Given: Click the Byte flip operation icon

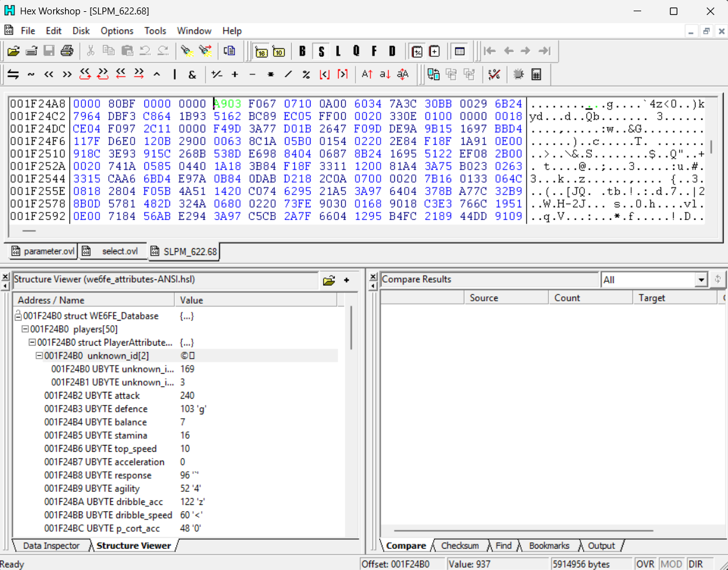Looking at the screenshot, I should point(13,74).
